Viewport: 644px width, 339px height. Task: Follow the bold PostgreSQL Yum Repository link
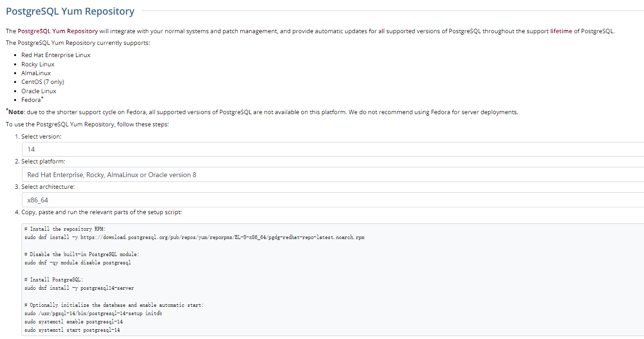click(58, 31)
